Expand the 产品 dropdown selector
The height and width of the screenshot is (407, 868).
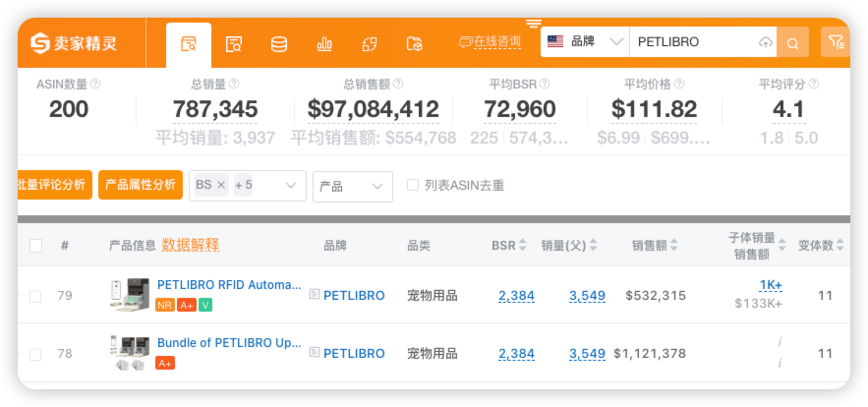click(352, 186)
